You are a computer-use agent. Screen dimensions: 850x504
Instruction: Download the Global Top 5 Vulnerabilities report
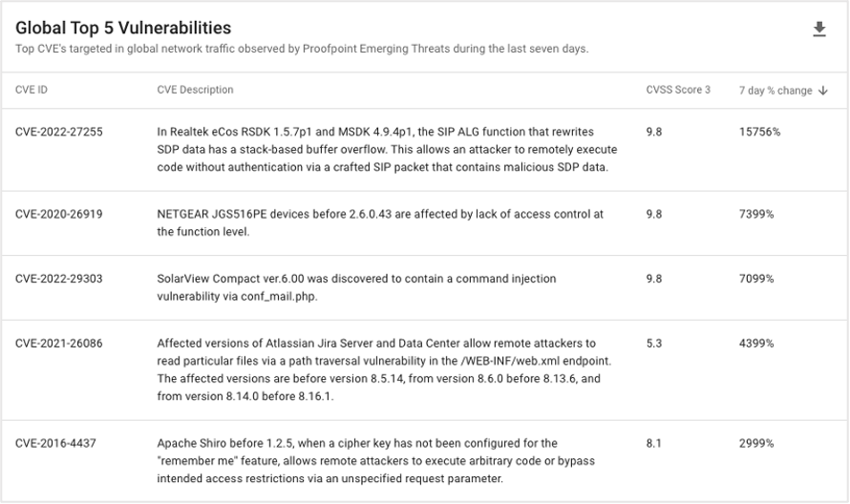[819, 30]
